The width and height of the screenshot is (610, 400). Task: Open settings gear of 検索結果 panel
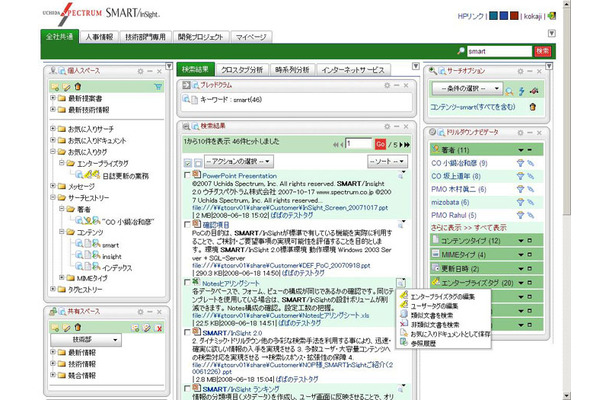tap(387, 126)
